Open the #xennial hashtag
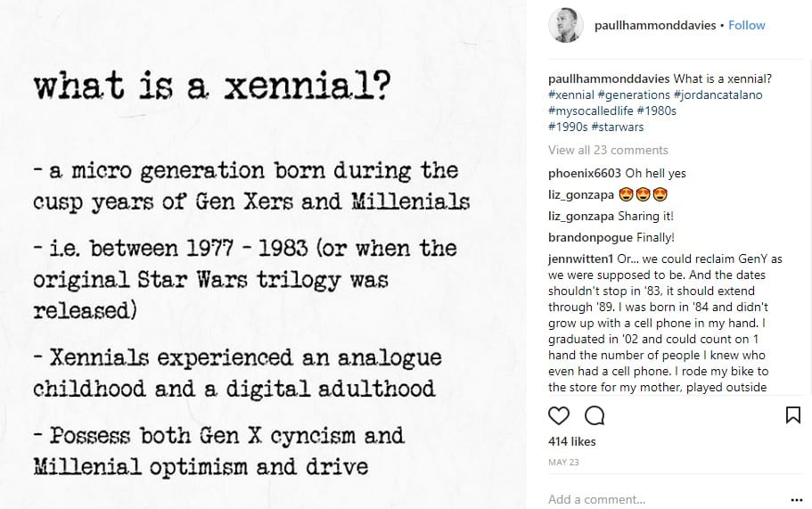The height and width of the screenshot is (509, 812). 571,94
